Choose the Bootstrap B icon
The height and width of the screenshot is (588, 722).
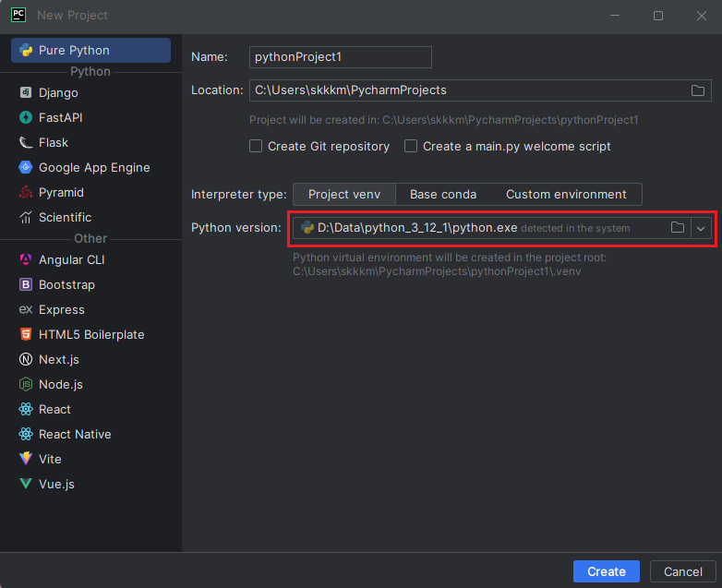[26, 284]
